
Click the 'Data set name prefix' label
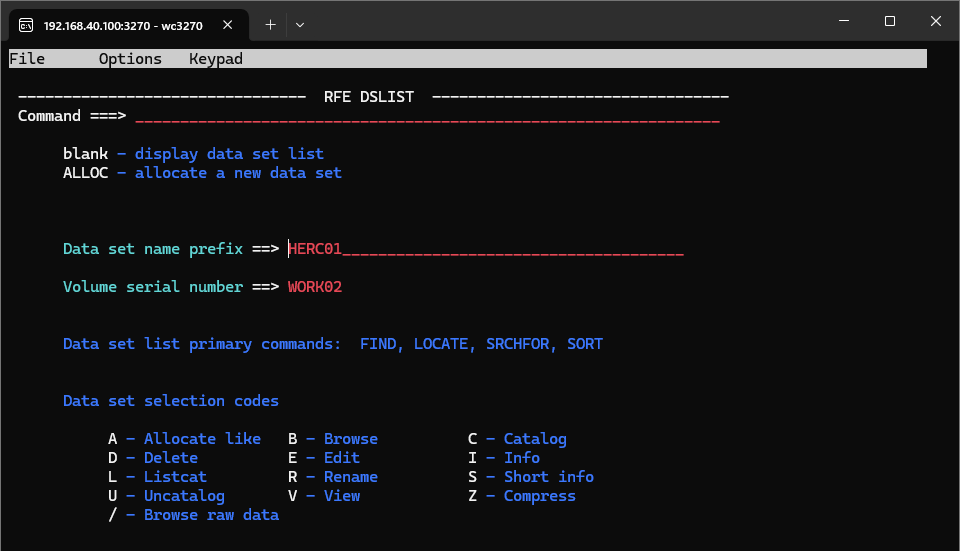[x=153, y=249]
